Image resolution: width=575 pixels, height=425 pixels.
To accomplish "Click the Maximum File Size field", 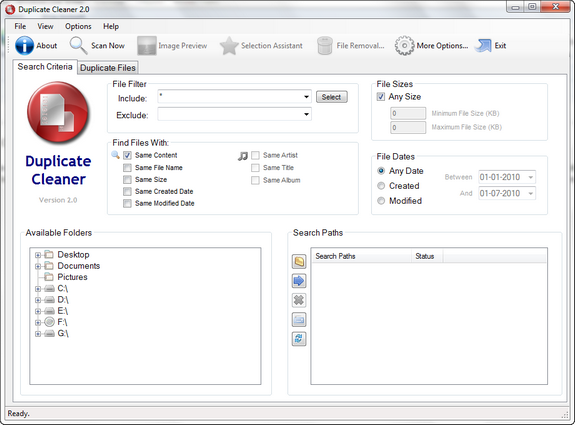I will [x=408, y=128].
